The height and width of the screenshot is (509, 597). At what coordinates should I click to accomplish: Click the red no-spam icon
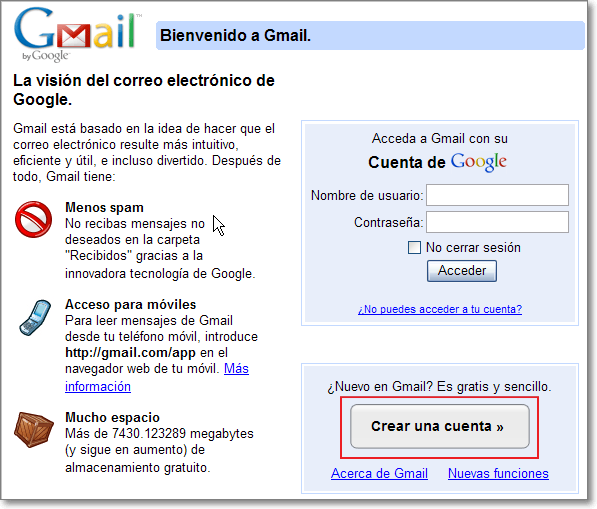[34, 220]
